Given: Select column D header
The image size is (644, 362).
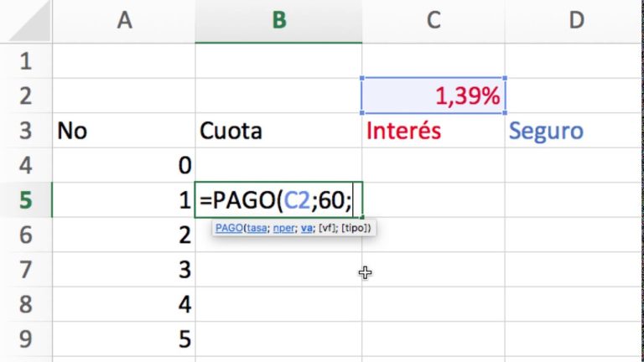Looking at the screenshot, I should click(x=574, y=20).
